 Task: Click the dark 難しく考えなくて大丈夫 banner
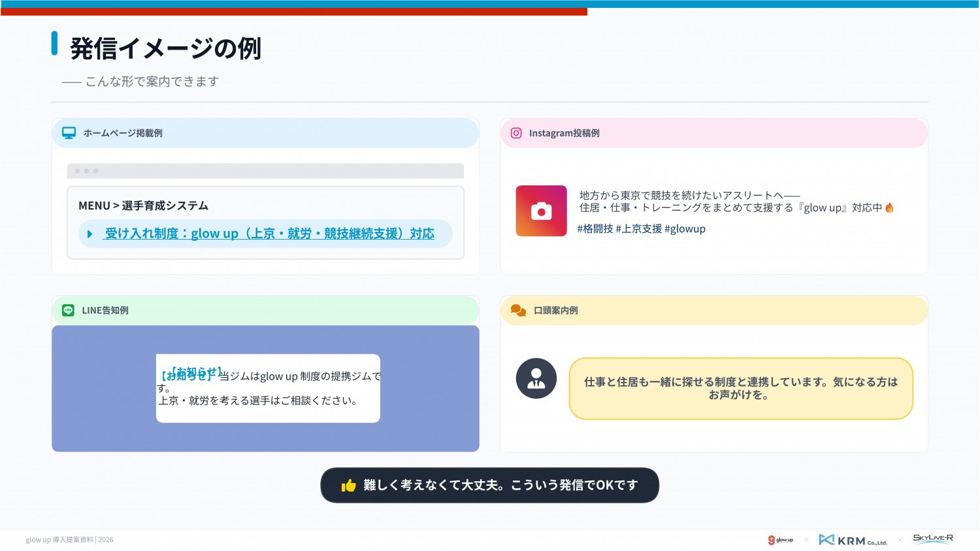(x=489, y=485)
